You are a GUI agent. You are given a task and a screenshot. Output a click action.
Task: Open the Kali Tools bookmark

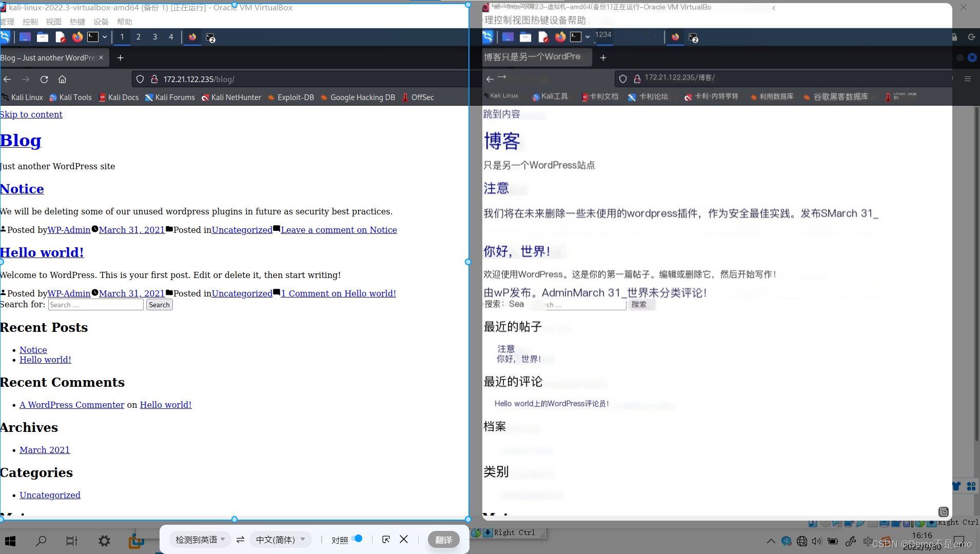(x=71, y=97)
